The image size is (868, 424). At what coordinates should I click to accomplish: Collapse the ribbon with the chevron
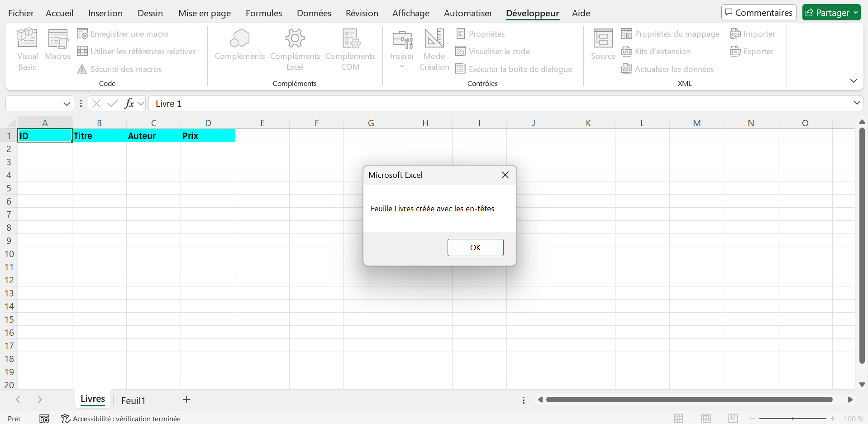[x=854, y=81]
